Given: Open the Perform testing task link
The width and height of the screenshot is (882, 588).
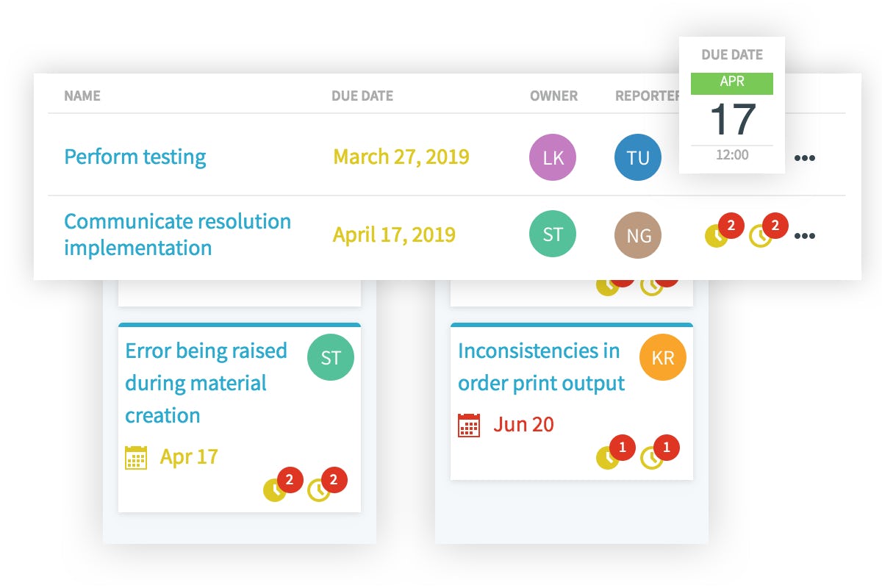Looking at the screenshot, I should pyautogui.click(x=135, y=157).
